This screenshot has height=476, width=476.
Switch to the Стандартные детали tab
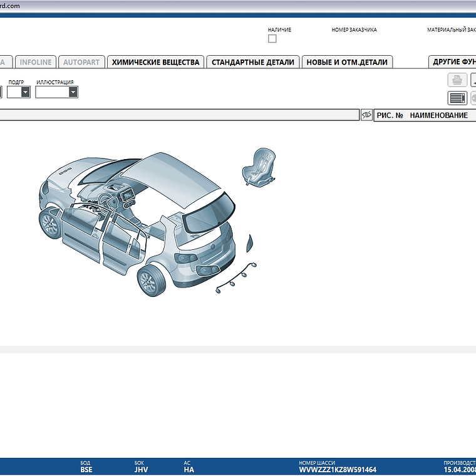(x=252, y=62)
